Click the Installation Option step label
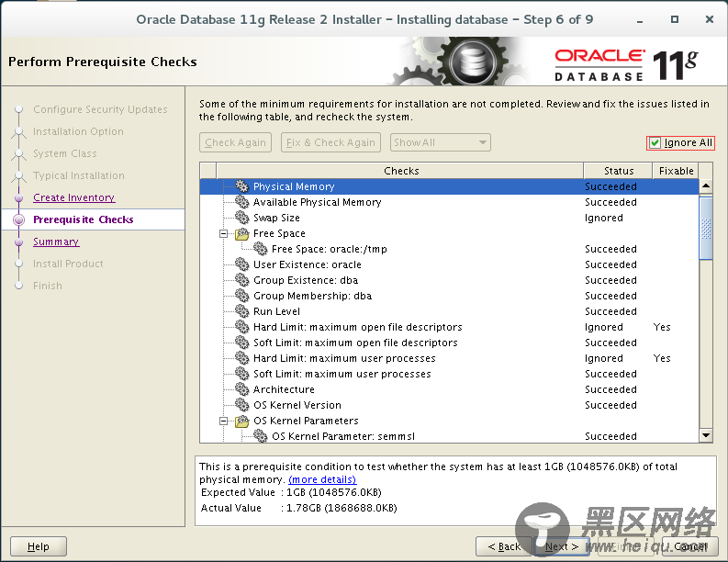The width and height of the screenshot is (728, 562). [78, 131]
